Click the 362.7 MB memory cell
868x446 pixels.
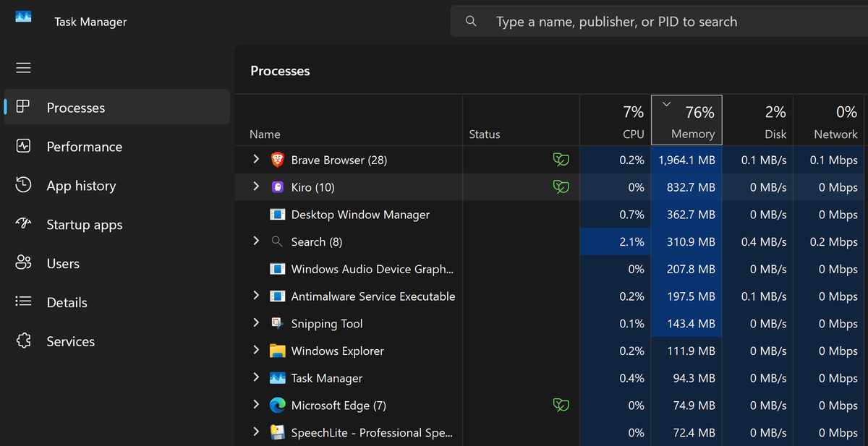[686, 215]
